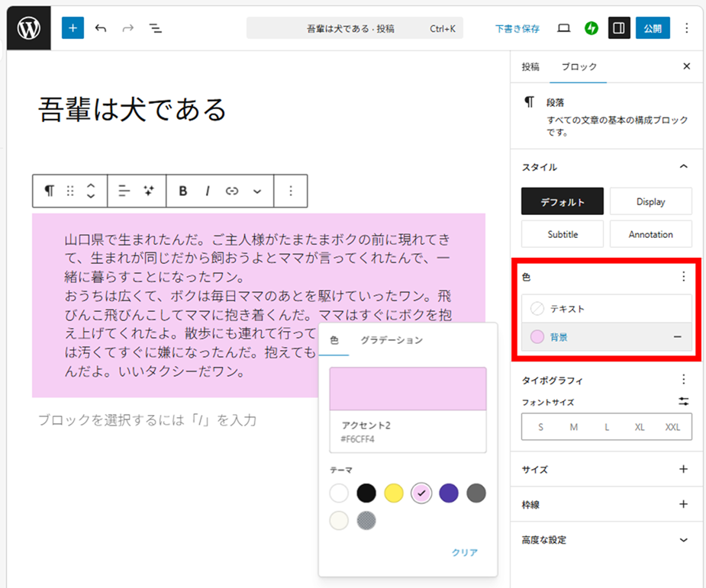706x588 pixels.
Task: Open the document overview list icon
Action: click(x=156, y=28)
